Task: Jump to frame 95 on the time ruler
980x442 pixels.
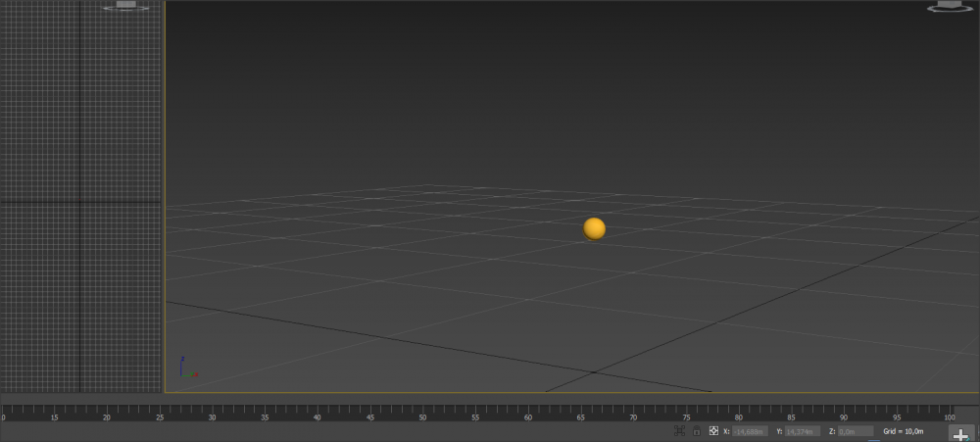Action: (898, 417)
